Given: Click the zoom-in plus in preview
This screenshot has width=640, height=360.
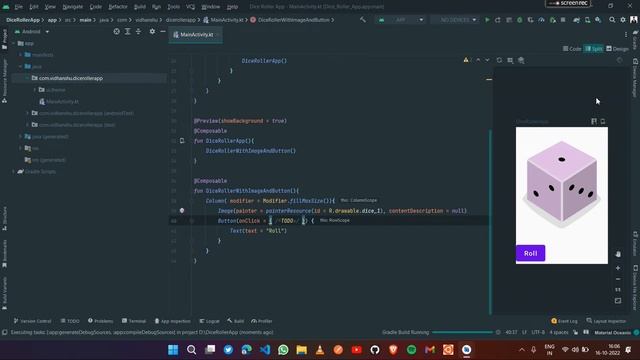Looking at the screenshot, I should [x=618, y=268].
